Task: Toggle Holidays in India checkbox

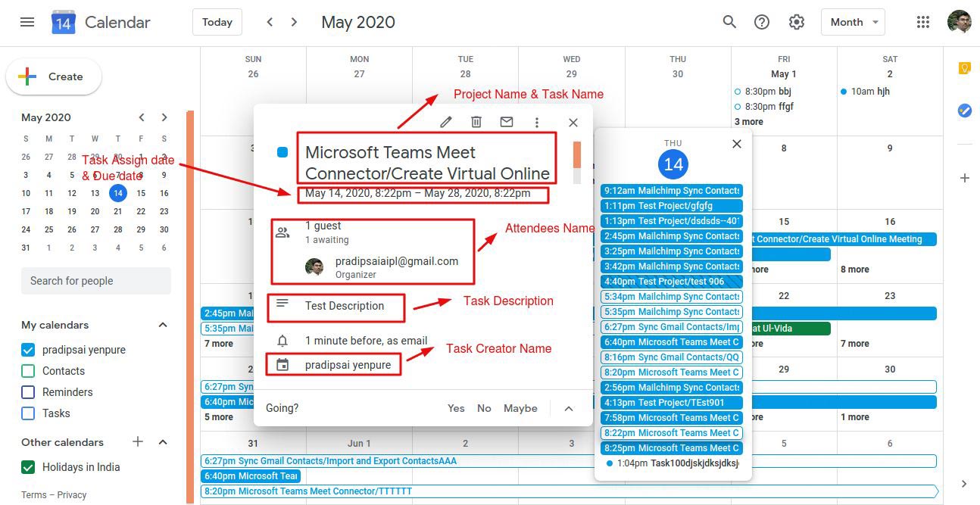Action: point(28,467)
